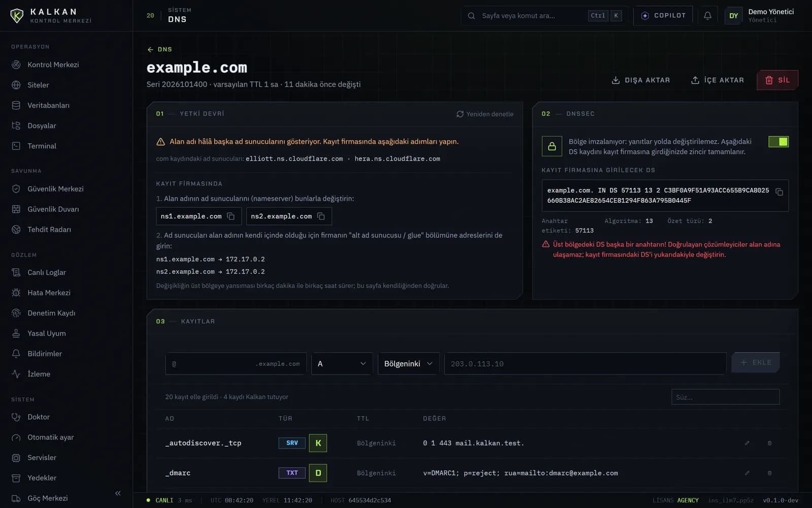The height and width of the screenshot is (508, 812).
Task: Click the record value field 203.0.113.10
Action: (x=585, y=364)
